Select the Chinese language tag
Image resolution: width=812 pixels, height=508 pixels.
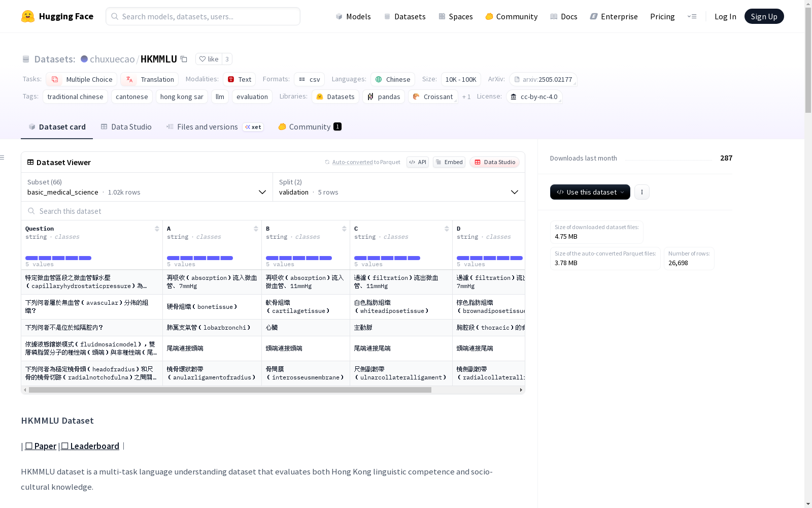(393, 79)
